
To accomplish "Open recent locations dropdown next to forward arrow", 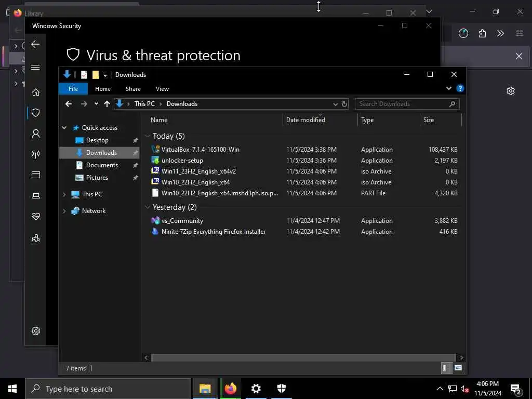I will tap(96, 104).
